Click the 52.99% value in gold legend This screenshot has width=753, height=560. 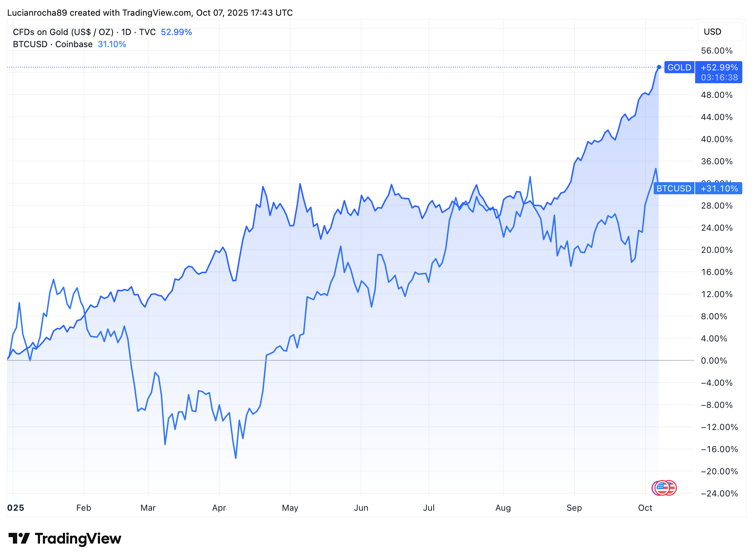176,32
